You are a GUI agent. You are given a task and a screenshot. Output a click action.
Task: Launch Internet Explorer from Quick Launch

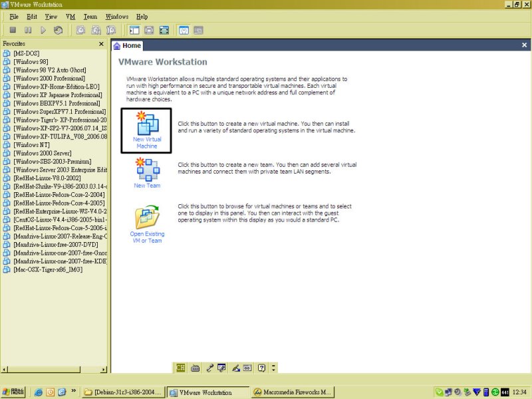pos(39,392)
